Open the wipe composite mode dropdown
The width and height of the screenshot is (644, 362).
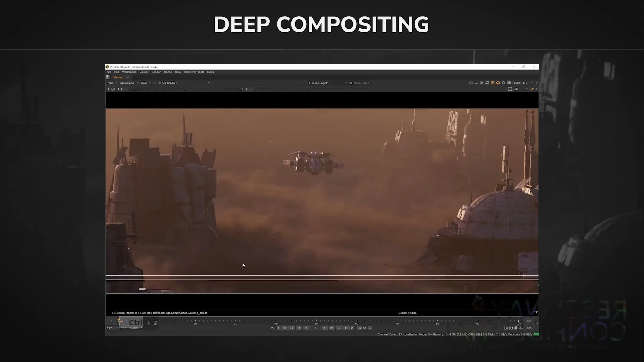pos(339,83)
